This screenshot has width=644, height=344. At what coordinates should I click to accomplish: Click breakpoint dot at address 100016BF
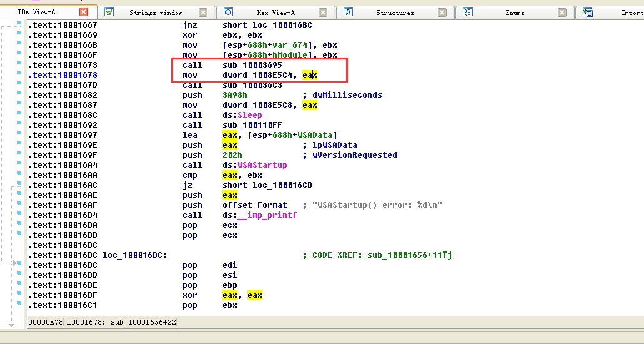tap(19, 293)
